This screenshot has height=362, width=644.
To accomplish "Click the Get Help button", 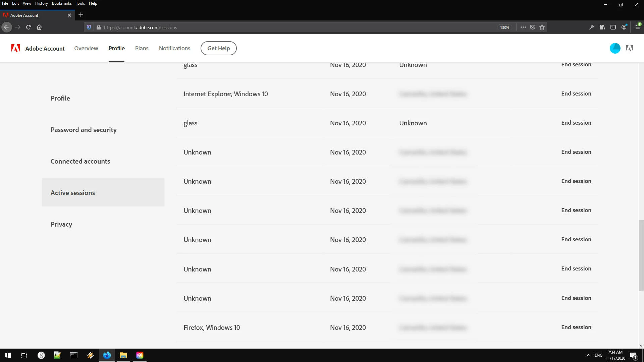I will [x=218, y=48].
